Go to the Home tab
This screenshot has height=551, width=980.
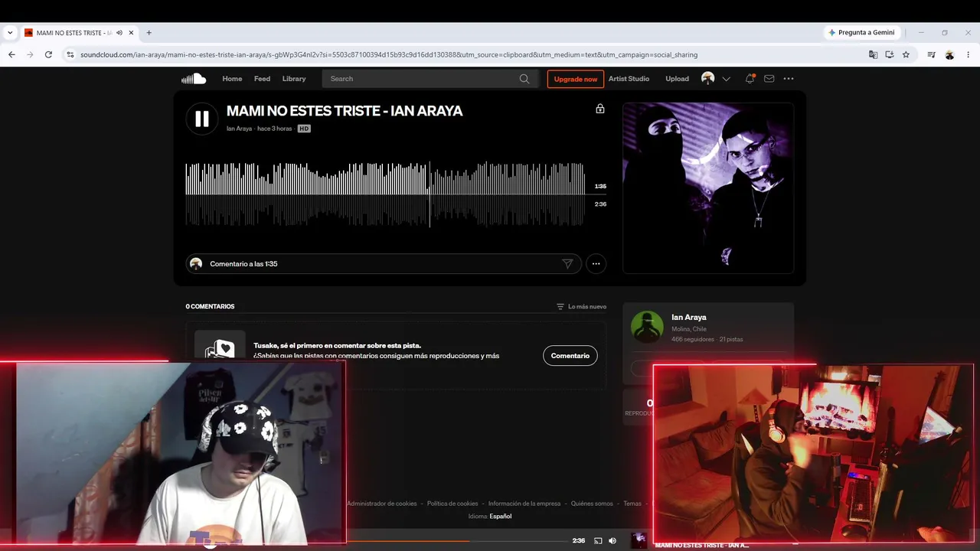click(x=232, y=79)
